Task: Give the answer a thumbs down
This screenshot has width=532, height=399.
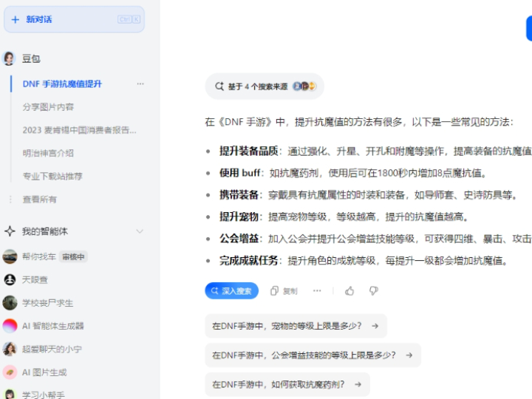Action: pyautogui.click(x=374, y=291)
